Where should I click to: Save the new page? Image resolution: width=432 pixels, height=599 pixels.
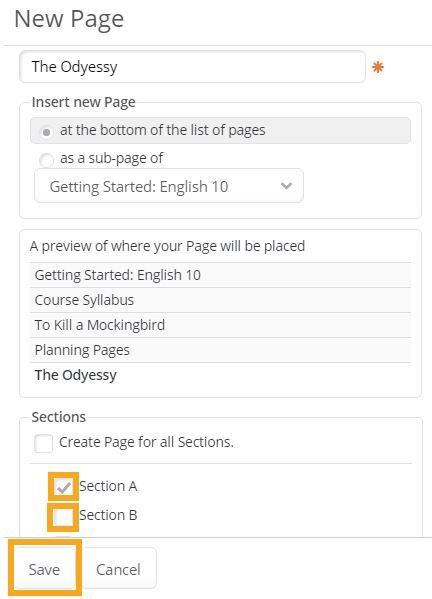(44, 569)
